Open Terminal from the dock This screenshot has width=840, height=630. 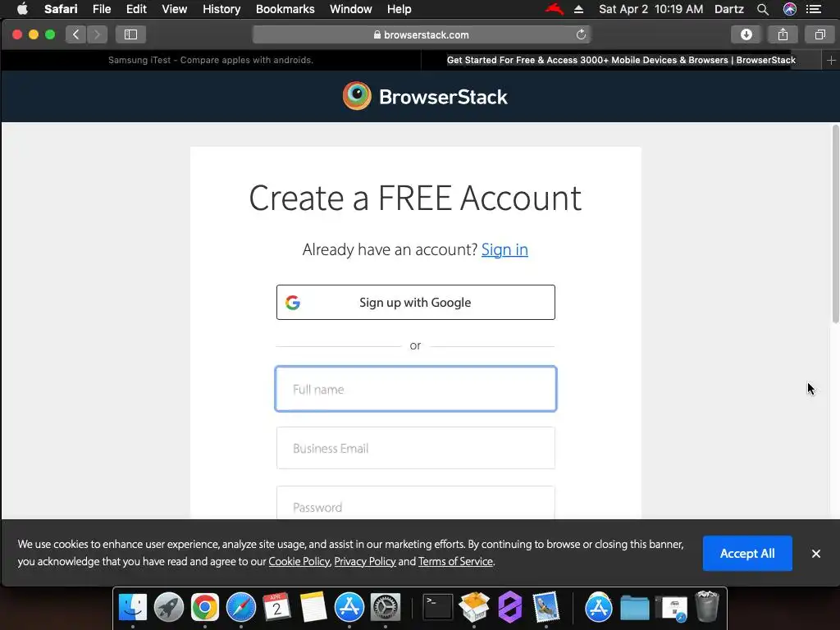click(x=438, y=608)
